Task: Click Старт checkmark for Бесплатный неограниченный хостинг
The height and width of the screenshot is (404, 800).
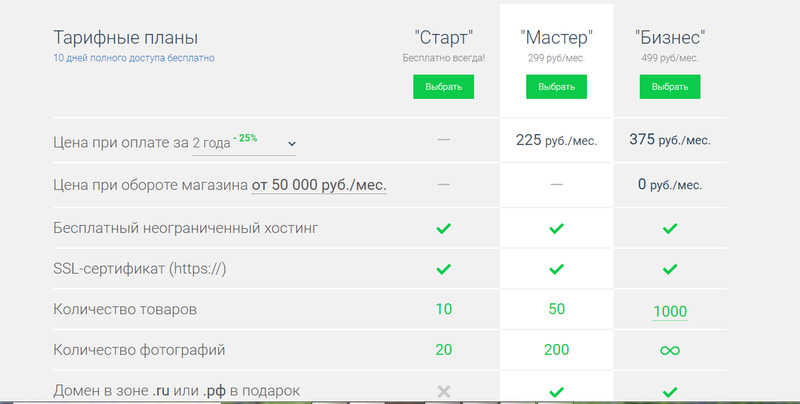Action: tap(443, 229)
